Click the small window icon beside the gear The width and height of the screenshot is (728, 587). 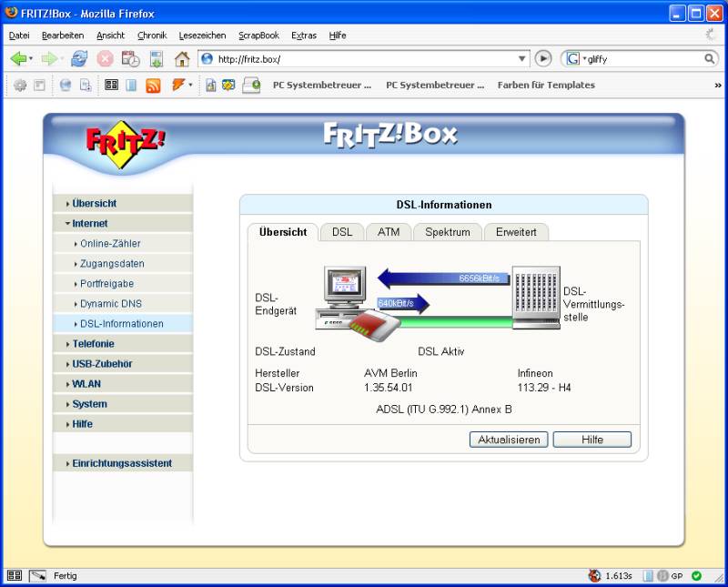(x=39, y=85)
